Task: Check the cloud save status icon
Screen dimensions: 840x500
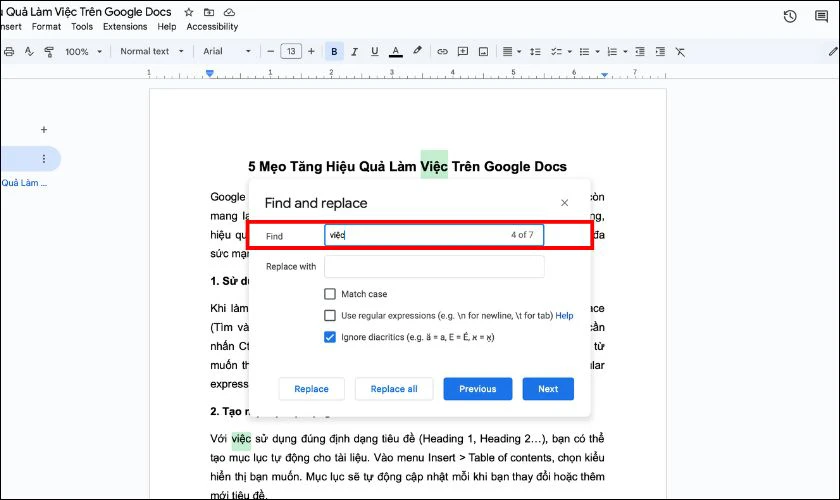Action: tap(229, 12)
